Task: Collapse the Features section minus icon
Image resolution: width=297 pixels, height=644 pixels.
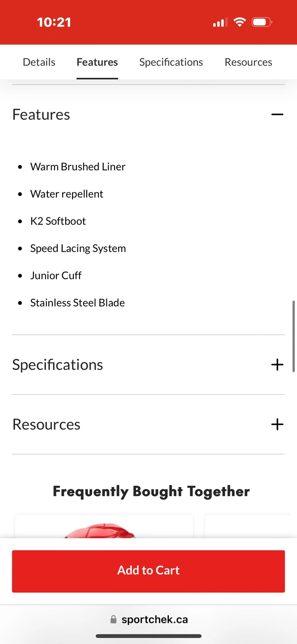Action: [x=277, y=114]
